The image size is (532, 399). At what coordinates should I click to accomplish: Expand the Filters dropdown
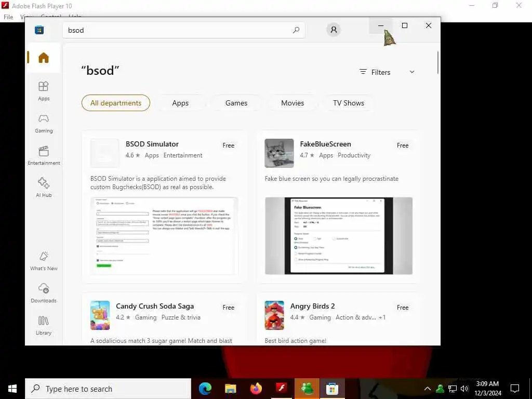[387, 72]
